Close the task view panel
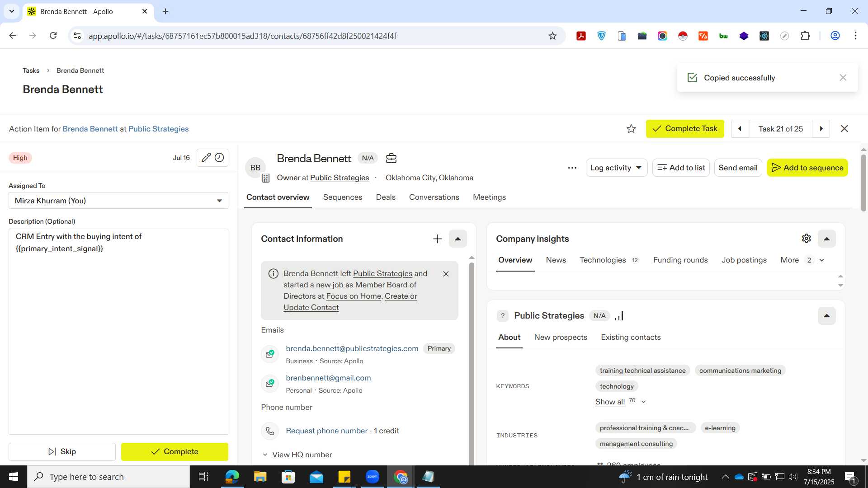The height and width of the screenshot is (488, 868). tap(844, 129)
